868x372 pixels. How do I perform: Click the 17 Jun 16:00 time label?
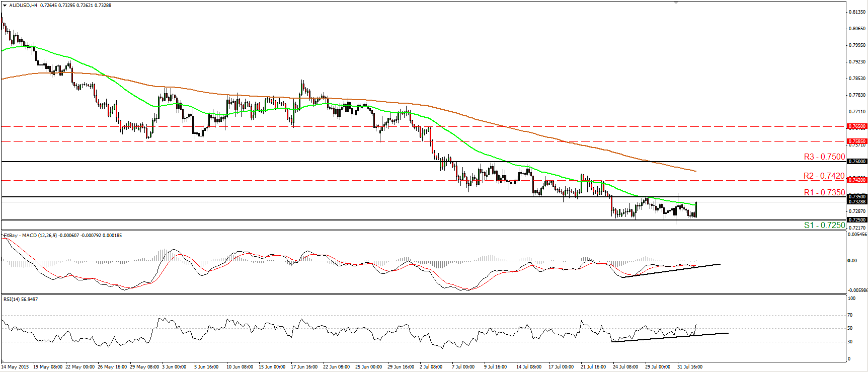(x=304, y=367)
